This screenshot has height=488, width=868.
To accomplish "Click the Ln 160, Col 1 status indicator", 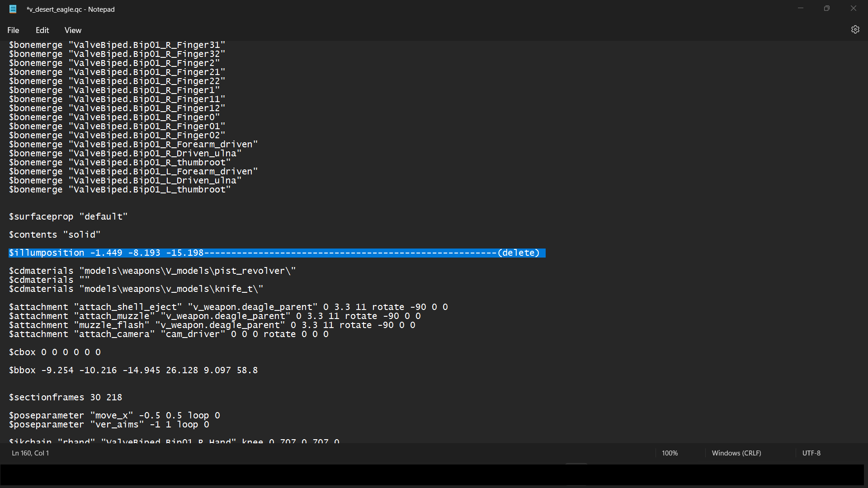I will click(30, 453).
